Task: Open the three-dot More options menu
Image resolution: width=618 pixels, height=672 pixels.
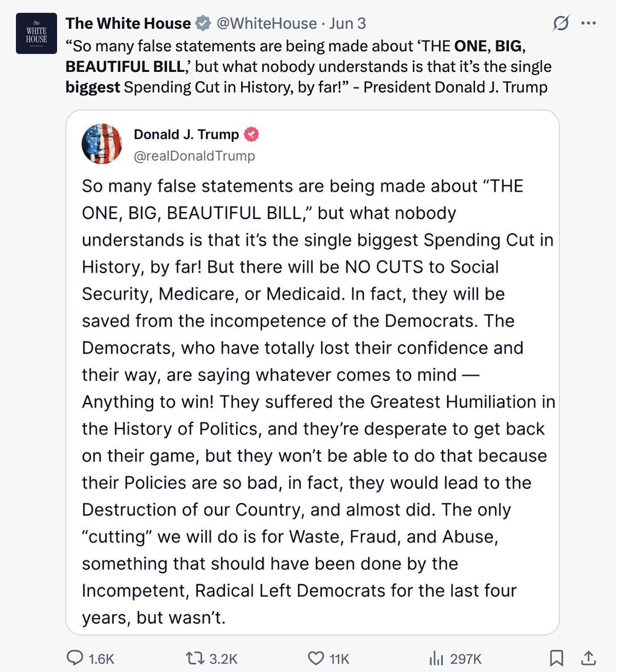Action: tap(588, 23)
